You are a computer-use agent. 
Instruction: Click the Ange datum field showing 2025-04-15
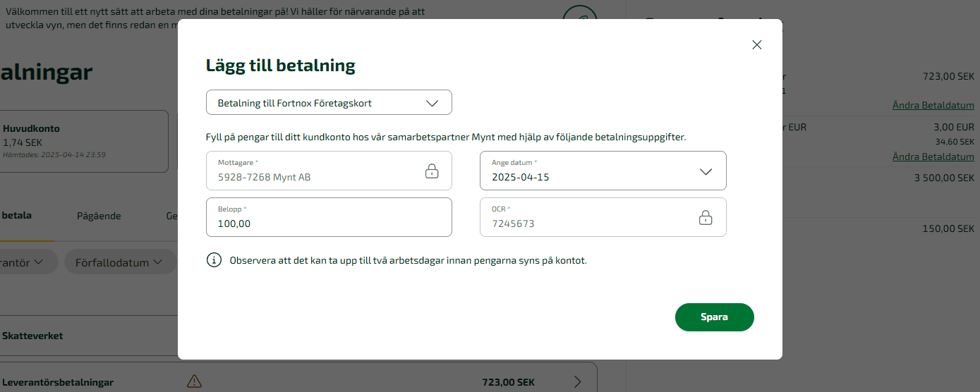tap(603, 171)
